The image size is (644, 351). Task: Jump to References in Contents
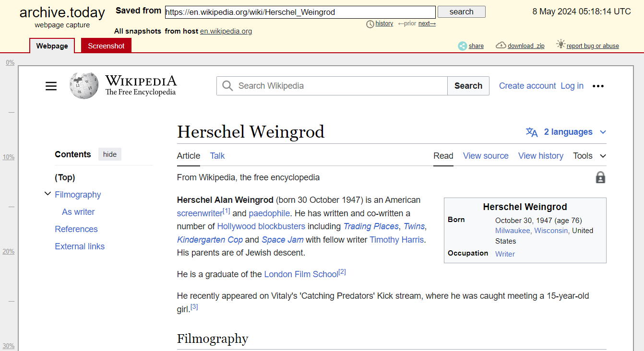[x=76, y=229]
